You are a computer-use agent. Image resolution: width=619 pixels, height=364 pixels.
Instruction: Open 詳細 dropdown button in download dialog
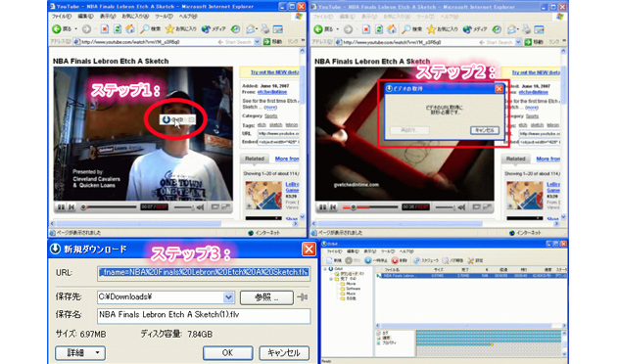pos(80,352)
